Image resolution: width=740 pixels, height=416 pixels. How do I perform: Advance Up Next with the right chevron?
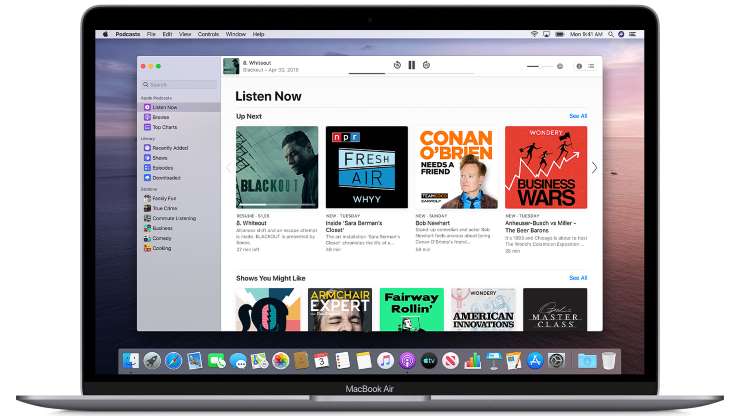point(595,168)
